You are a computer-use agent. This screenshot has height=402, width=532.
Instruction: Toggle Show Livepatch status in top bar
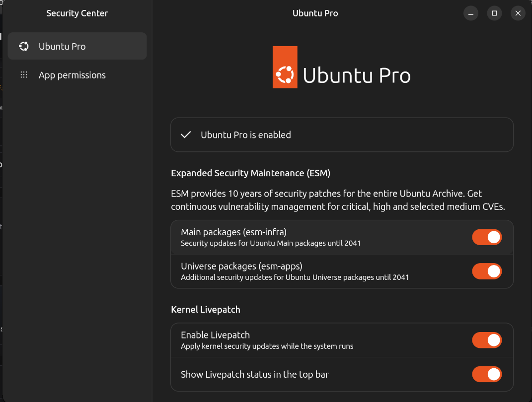coord(487,375)
